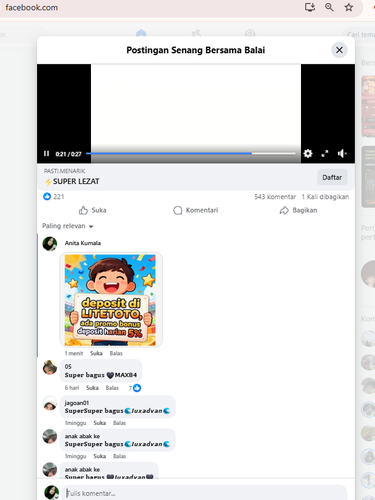Open the jagoan01 profile name
The image size is (375, 500).
click(x=76, y=403)
